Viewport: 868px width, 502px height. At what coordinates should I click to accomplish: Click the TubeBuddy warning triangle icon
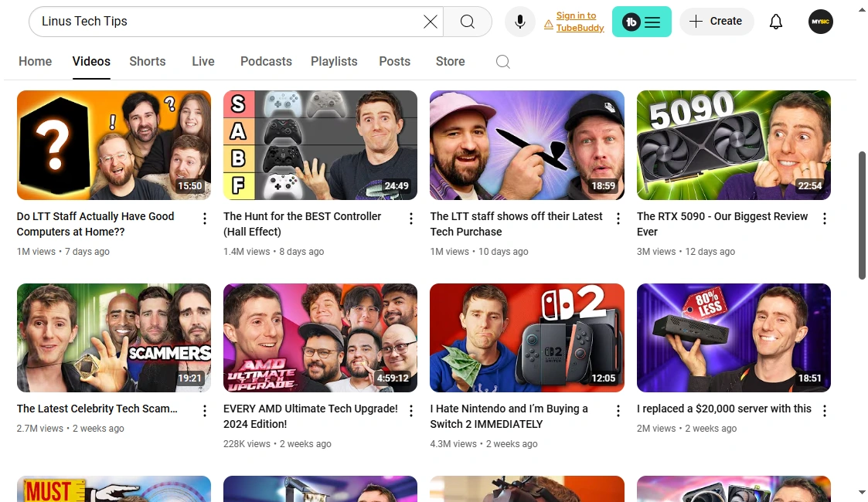(x=548, y=25)
